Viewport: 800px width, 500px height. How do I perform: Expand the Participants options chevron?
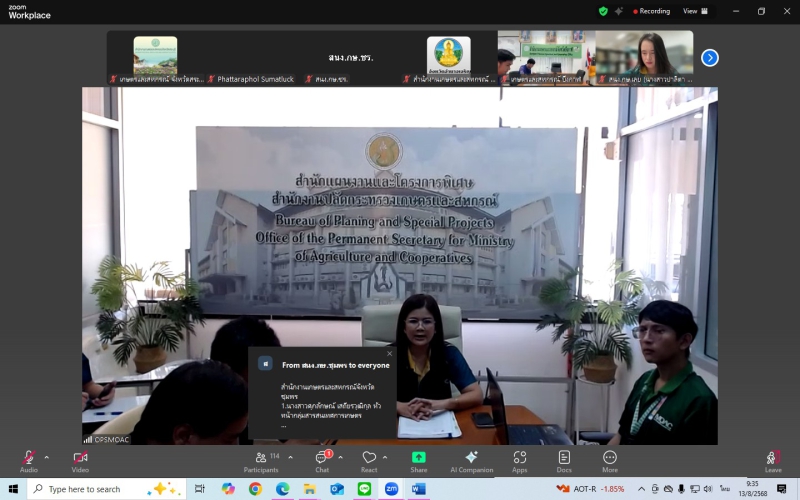pyautogui.click(x=290, y=457)
